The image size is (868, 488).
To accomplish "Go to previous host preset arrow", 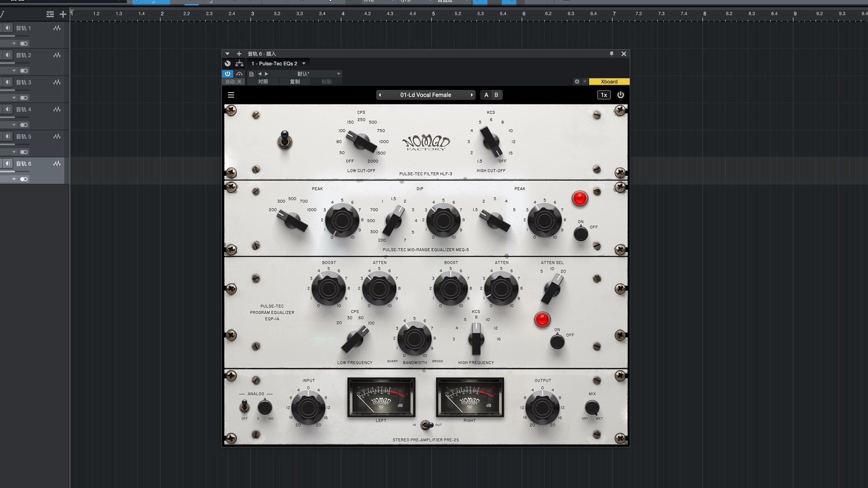I will click(x=259, y=74).
